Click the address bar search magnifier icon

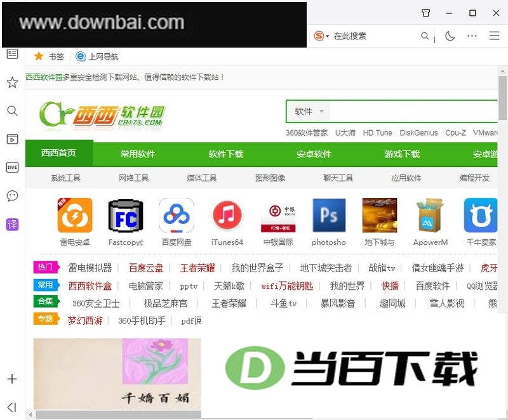tap(425, 36)
